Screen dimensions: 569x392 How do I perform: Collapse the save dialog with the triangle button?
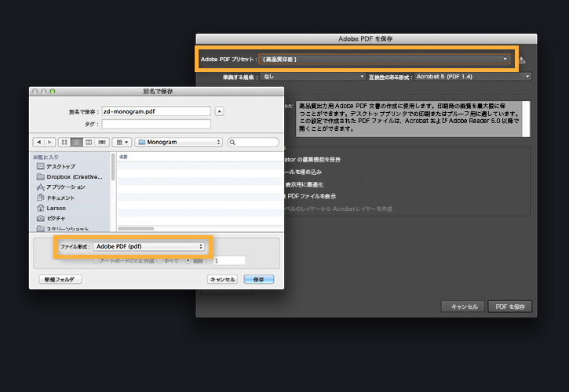coord(219,111)
